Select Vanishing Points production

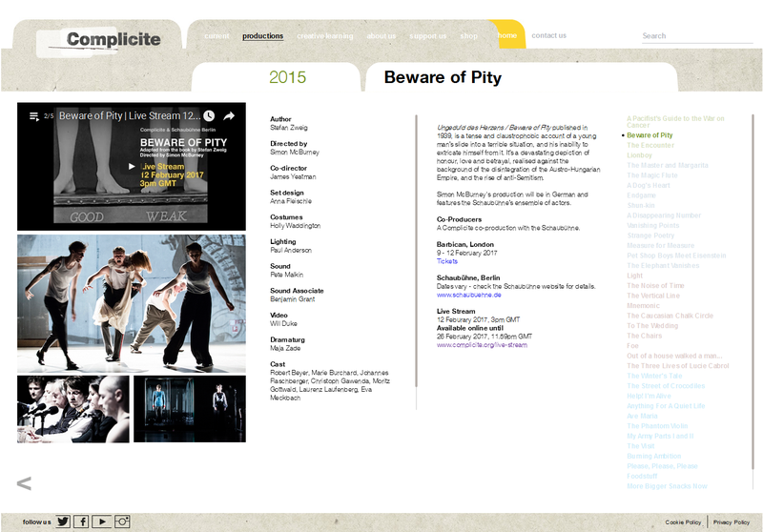click(x=653, y=226)
